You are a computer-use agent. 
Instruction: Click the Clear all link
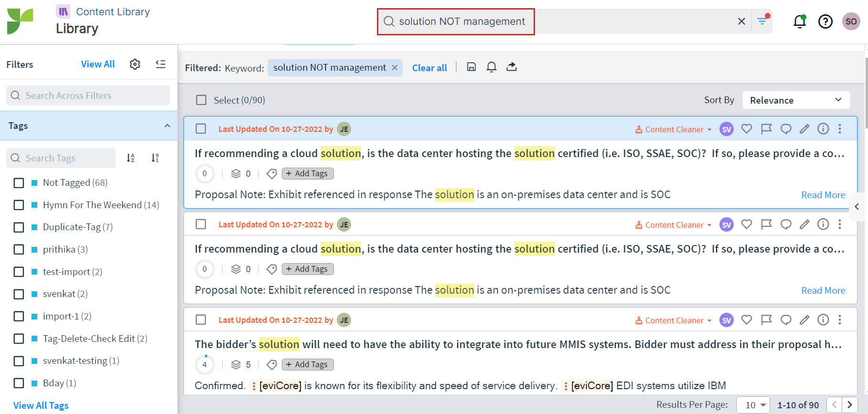pos(429,68)
